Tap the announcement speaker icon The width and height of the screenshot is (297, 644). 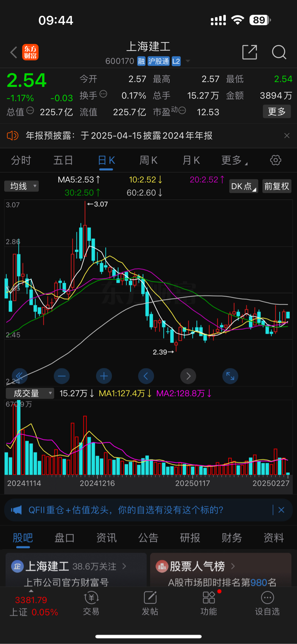(x=13, y=136)
